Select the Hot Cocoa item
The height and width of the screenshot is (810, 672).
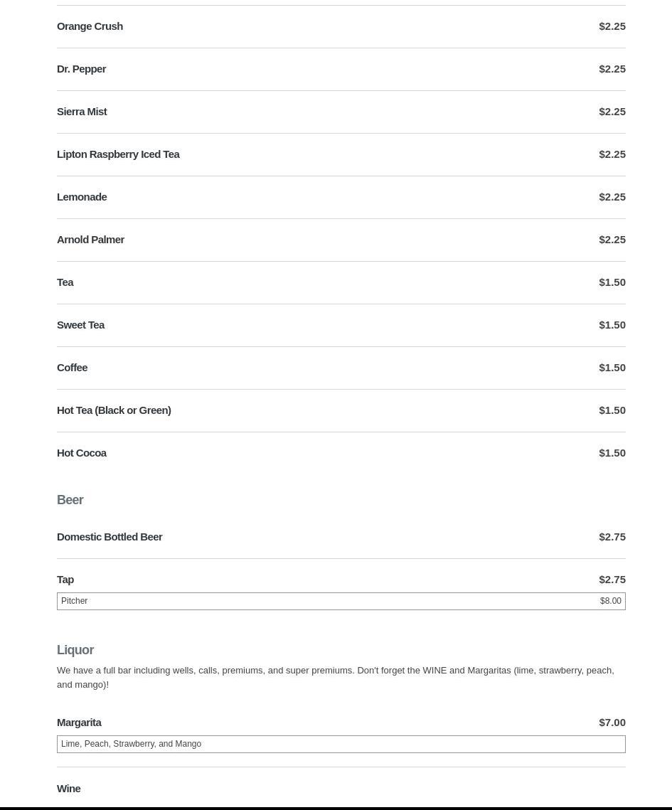tap(82, 453)
